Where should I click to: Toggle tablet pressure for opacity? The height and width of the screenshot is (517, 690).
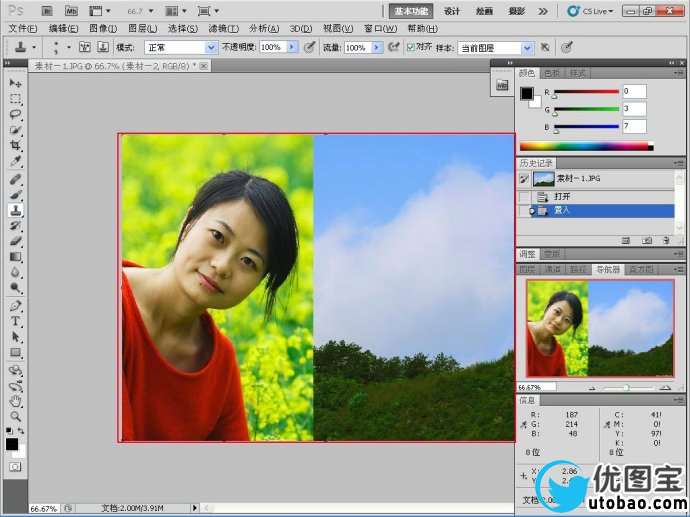(x=310, y=47)
